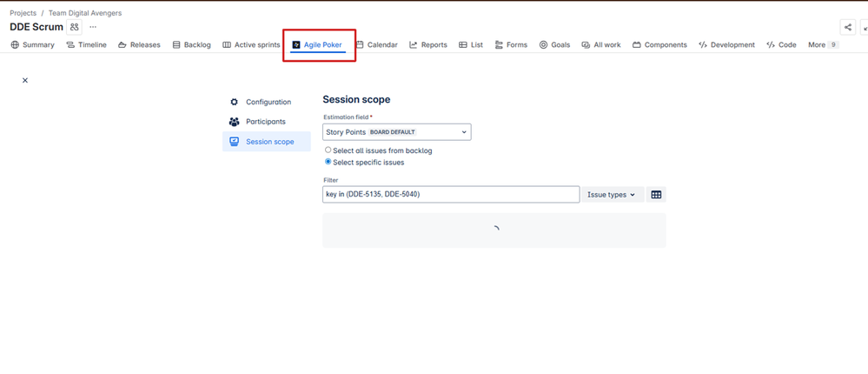Open the Participants section in the sidebar
The image size is (868, 374).
click(x=266, y=122)
